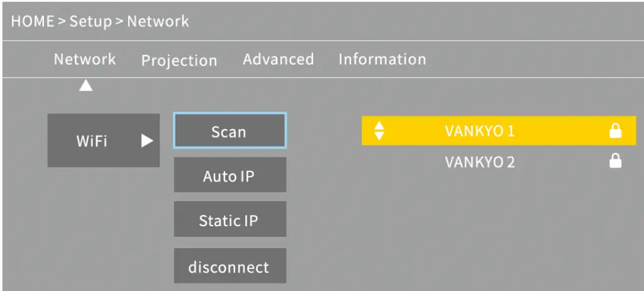Open the Information tab
This screenshot has width=644, height=291.
coord(382,59)
